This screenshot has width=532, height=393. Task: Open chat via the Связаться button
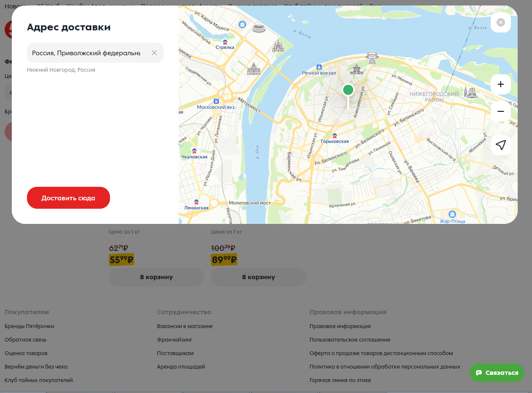point(497,373)
